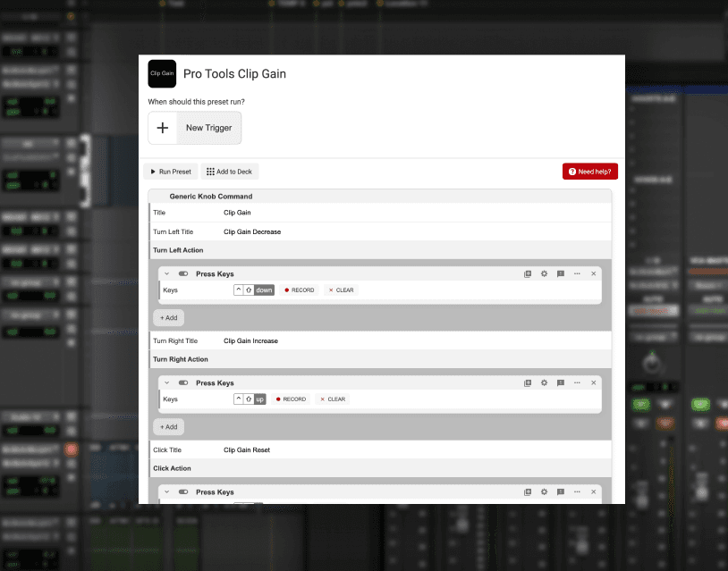
Task: Click the Run Preset button
Action: point(171,172)
